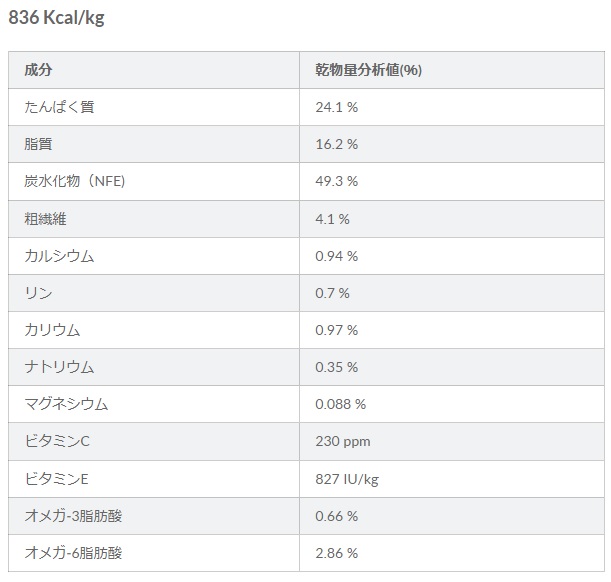Click the 49.3 % carbohydrate value

click(337, 181)
